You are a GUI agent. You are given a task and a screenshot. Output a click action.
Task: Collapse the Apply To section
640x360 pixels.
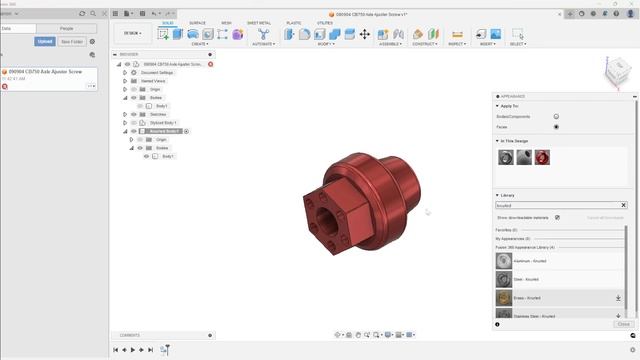[497, 106]
